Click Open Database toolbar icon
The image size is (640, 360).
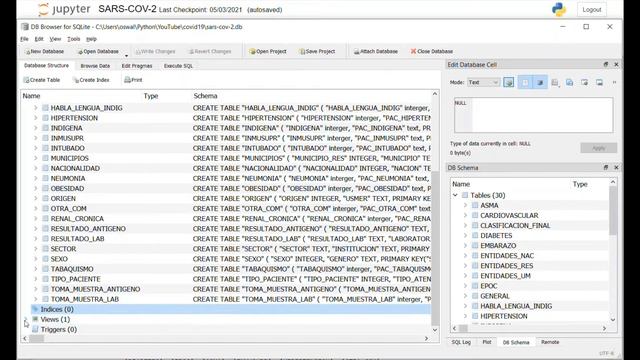80,52
